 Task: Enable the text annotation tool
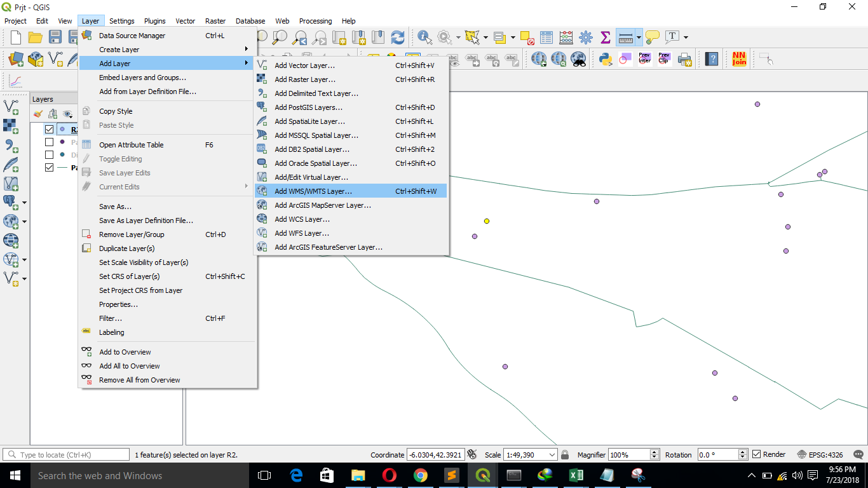(x=672, y=36)
